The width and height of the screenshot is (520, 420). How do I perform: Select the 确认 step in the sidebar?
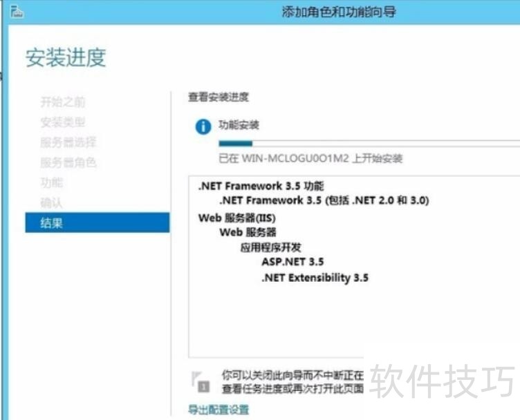[51, 202]
